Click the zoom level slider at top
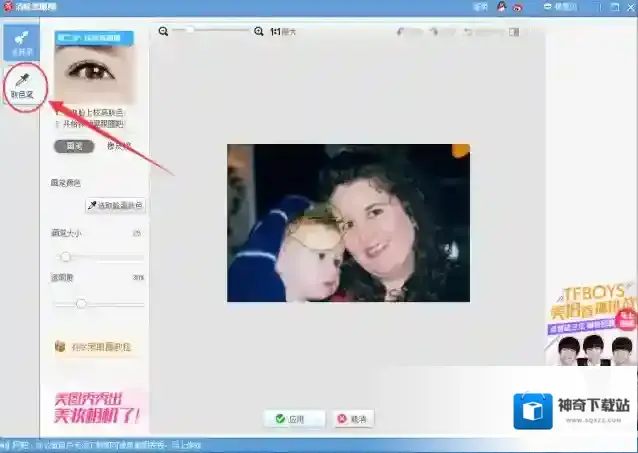638x453 pixels. [190, 32]
